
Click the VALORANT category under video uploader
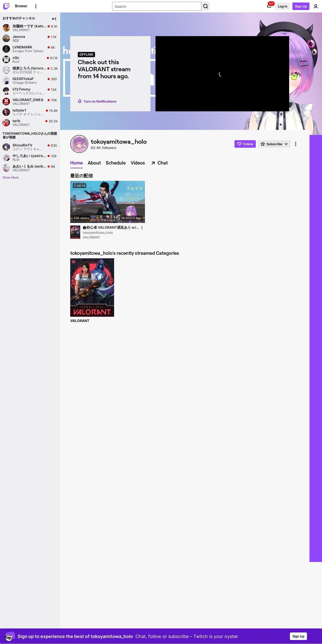[x=91, y=237]
